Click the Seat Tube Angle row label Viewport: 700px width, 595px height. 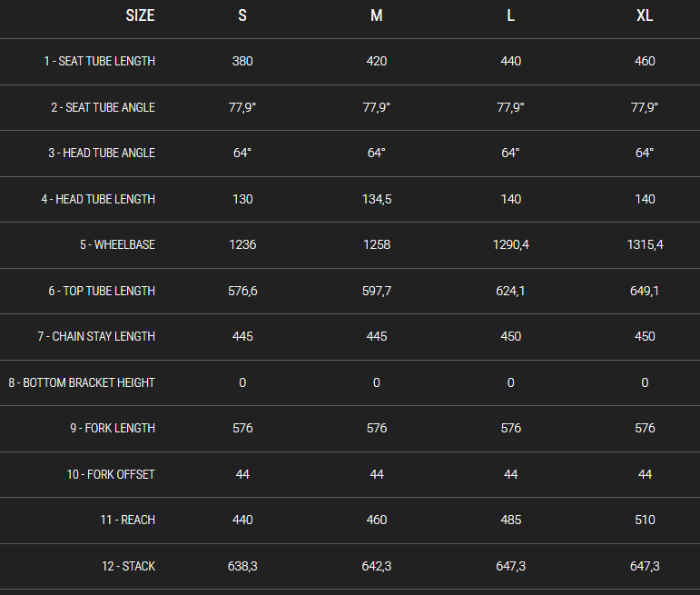point(103,107)
